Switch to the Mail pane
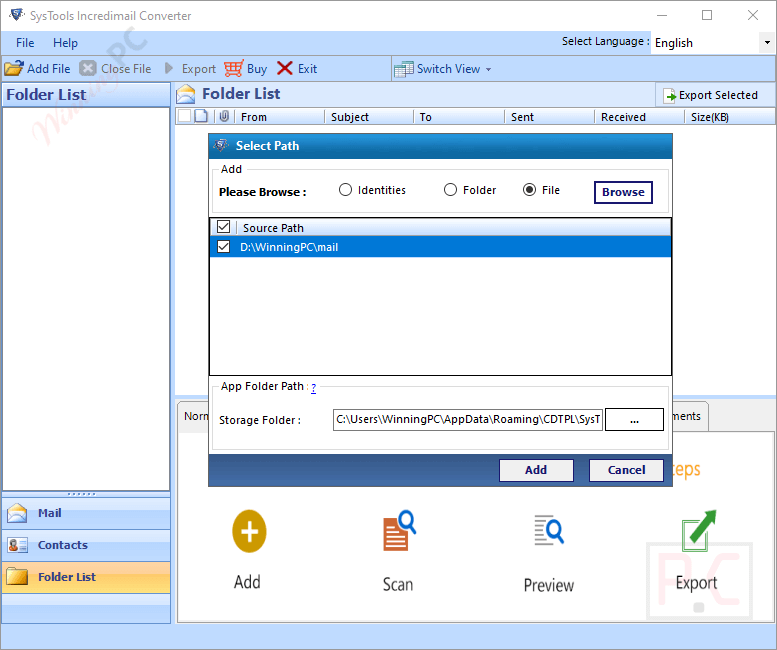Viewport: 777px width, 650px height. pyautogui.click(x=86, y=513)
